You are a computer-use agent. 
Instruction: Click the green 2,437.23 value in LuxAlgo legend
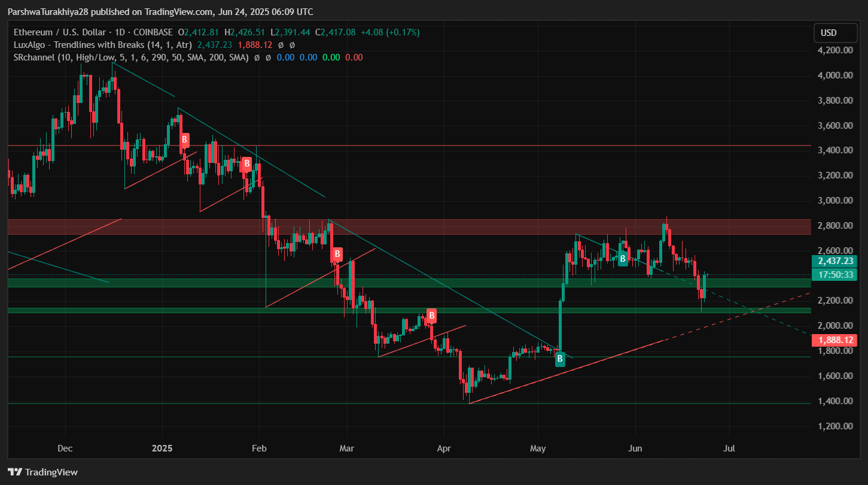coord(214,44)
